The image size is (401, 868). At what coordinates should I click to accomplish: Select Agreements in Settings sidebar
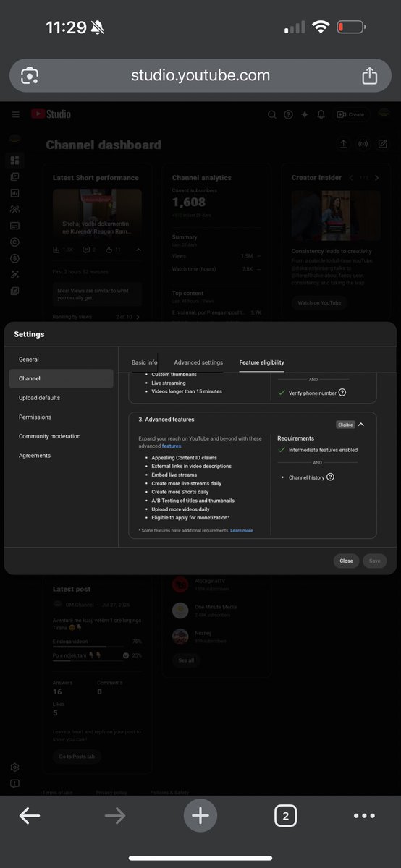coord(61,456)
